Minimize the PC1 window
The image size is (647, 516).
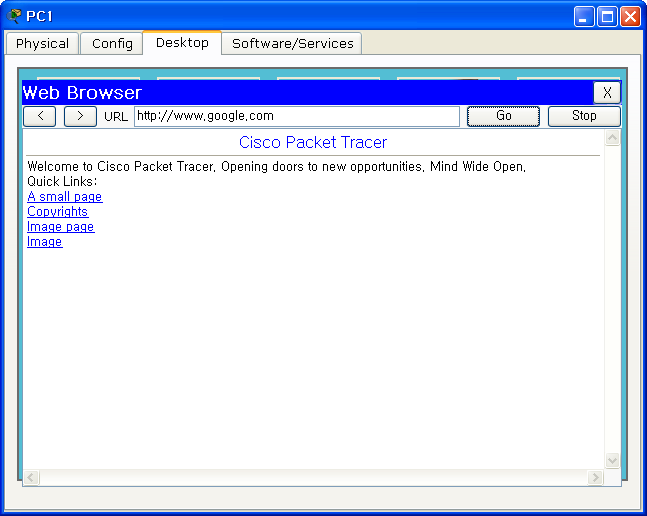[583, 17]
